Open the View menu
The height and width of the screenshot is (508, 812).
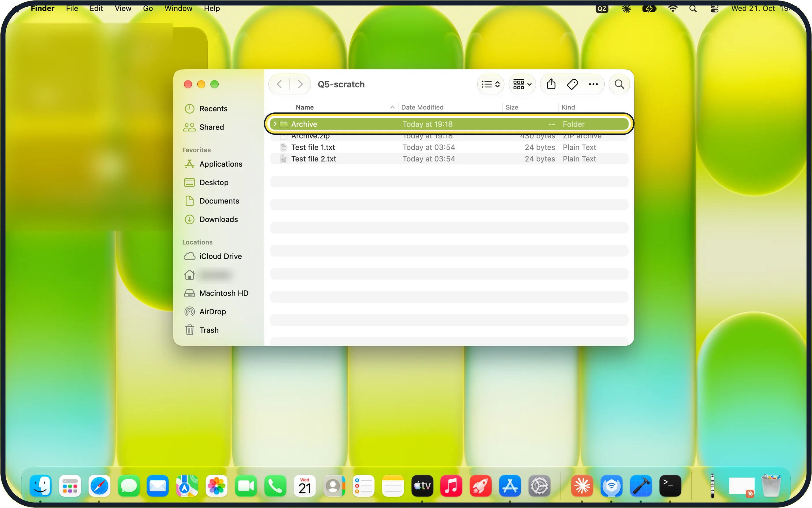(x=123, y=8)
